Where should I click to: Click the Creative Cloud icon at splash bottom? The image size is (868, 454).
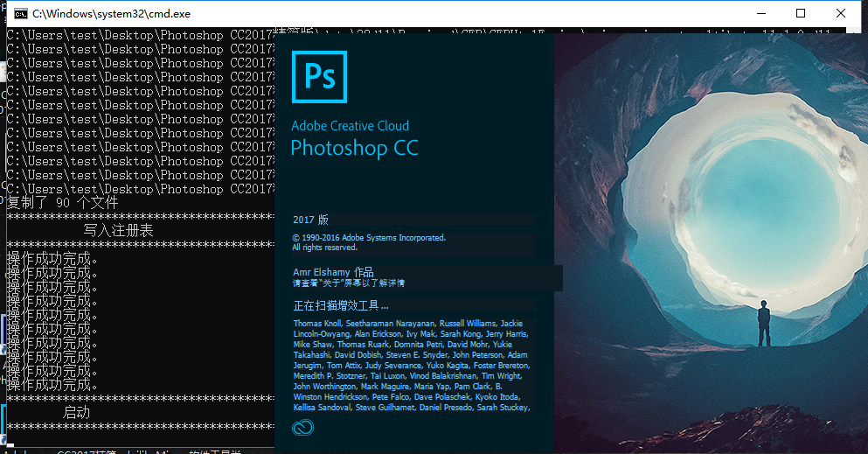click(302, 428)
